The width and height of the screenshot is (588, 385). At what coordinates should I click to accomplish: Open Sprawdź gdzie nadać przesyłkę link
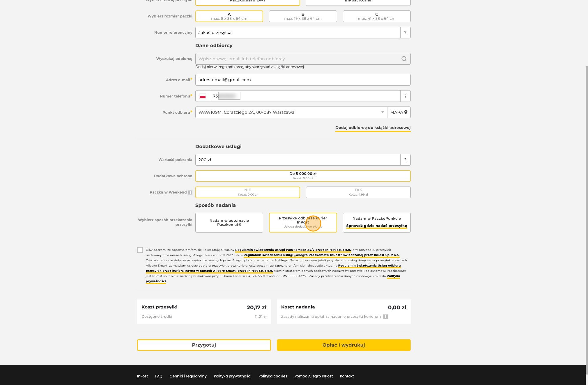(377, 226)
